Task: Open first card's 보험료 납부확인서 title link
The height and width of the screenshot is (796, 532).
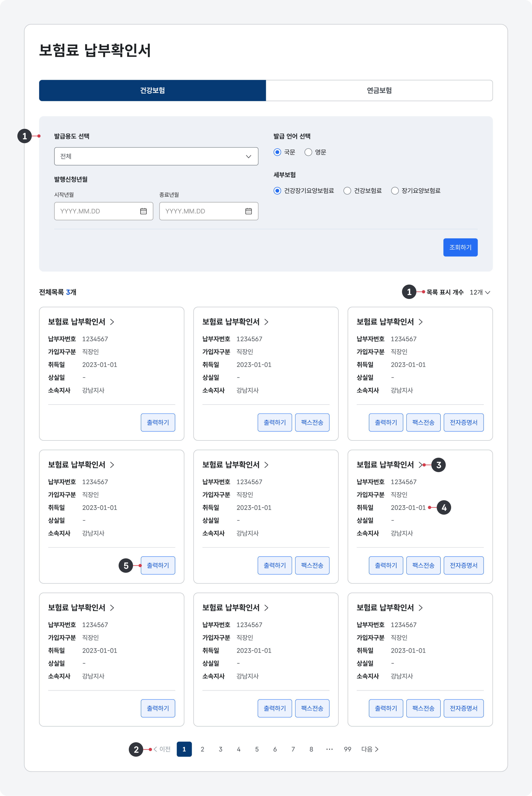Action: coord(77,322)
